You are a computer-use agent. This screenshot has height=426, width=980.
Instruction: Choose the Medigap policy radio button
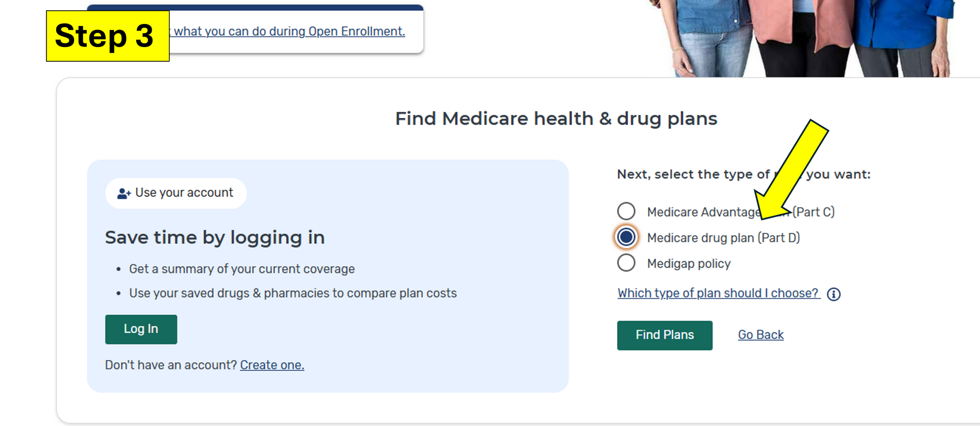click(626, 263)
